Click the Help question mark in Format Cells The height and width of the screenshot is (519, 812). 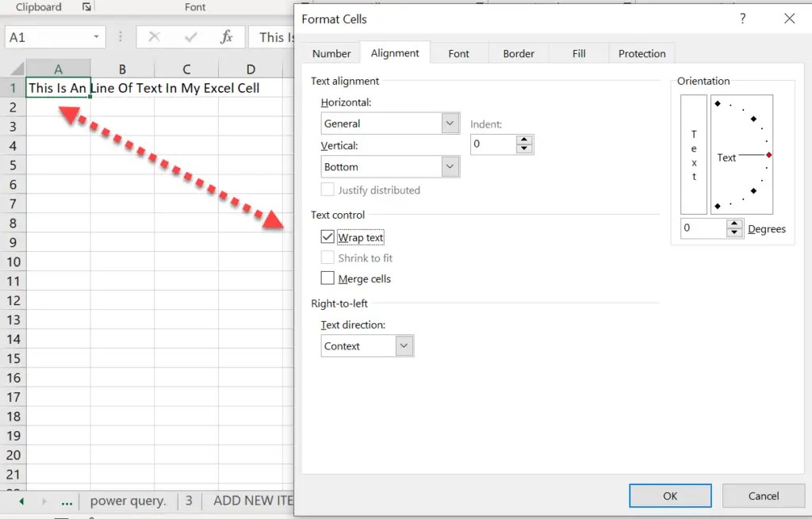(x=742, y=18)
